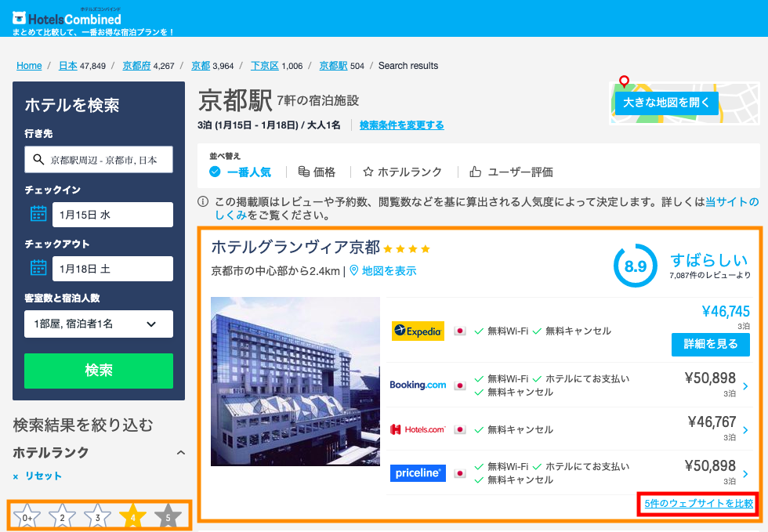Toggle the 4 star rating filter
The height and width of the screenshot is (532, 768).
pos(132,516)
